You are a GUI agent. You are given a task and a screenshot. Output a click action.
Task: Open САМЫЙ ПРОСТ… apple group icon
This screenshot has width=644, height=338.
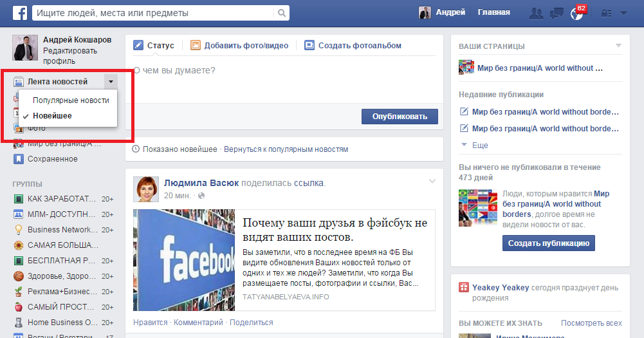click(x=19, y=307)
